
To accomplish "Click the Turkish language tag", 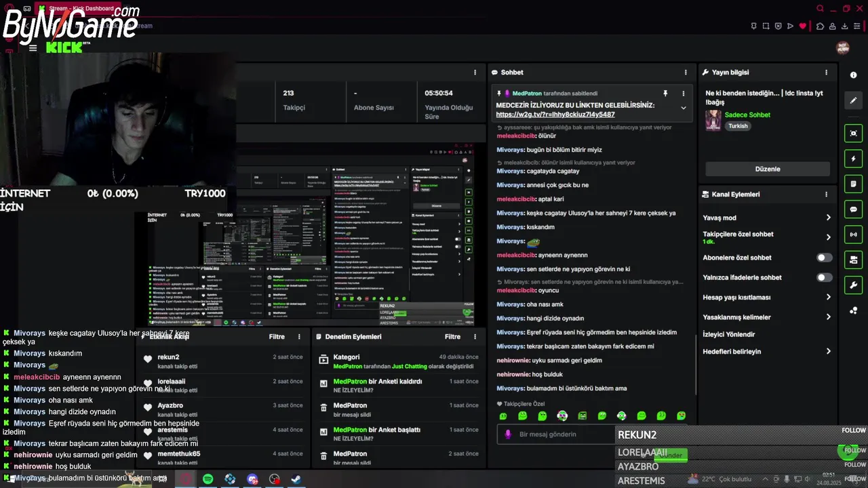I will pos(738,126).
